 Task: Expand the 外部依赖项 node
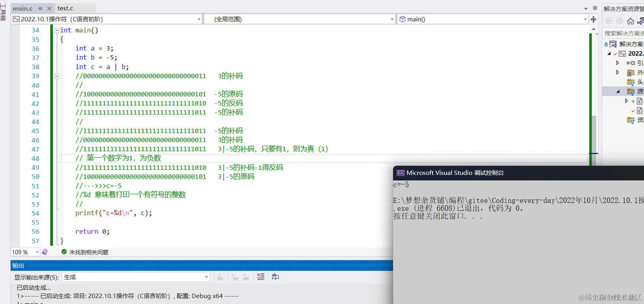click(618, 72)
